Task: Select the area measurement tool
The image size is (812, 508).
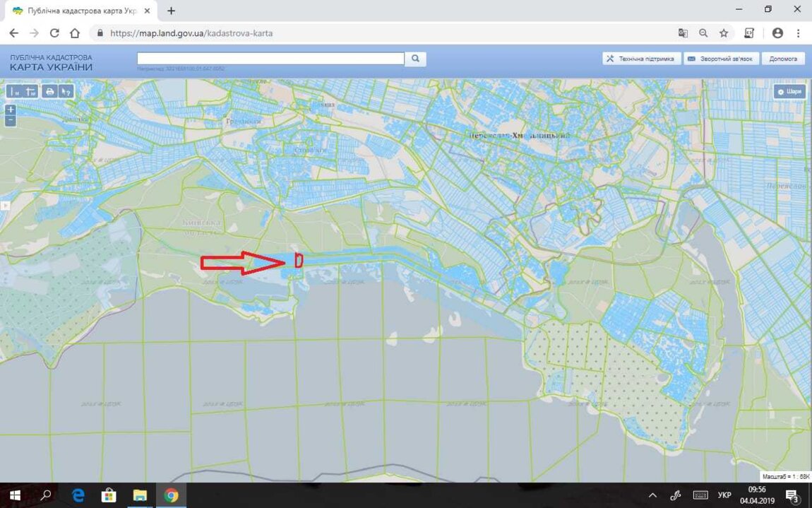Action: click(x=30, y=91)
